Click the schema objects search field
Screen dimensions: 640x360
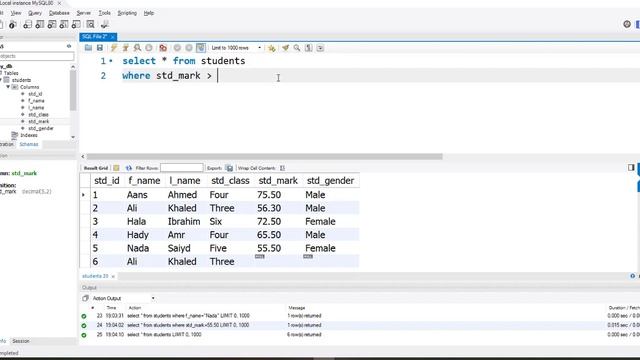click(x=37, y=56)
